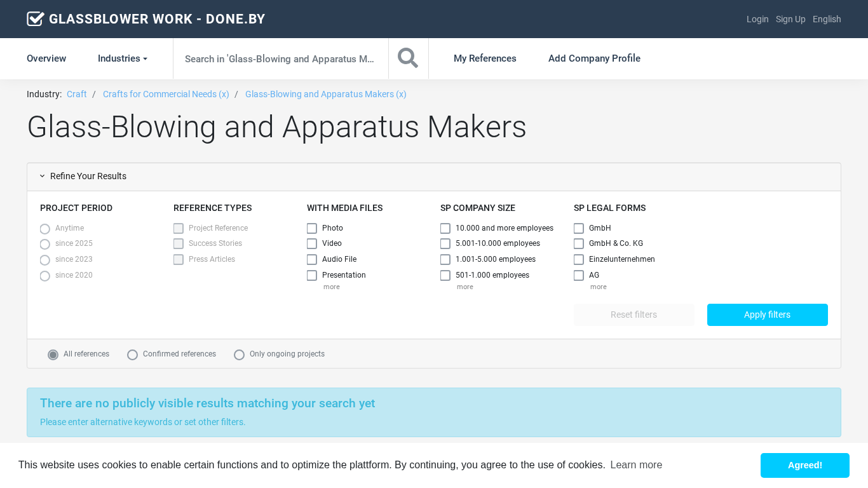Screen dimensions: 868x488
Task: Open the Industries dropdown menu
Action: 122,58
